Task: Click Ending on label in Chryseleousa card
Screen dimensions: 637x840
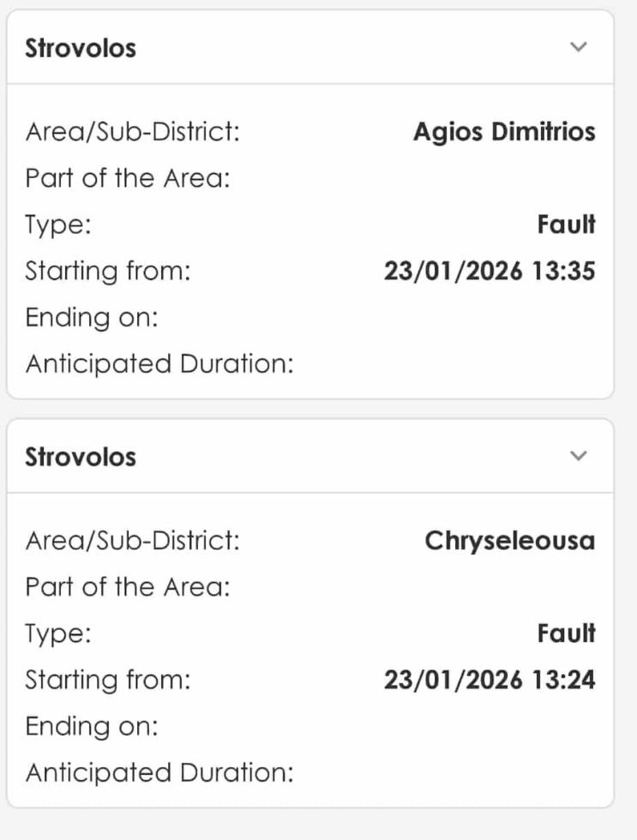Action: [92, 727]
